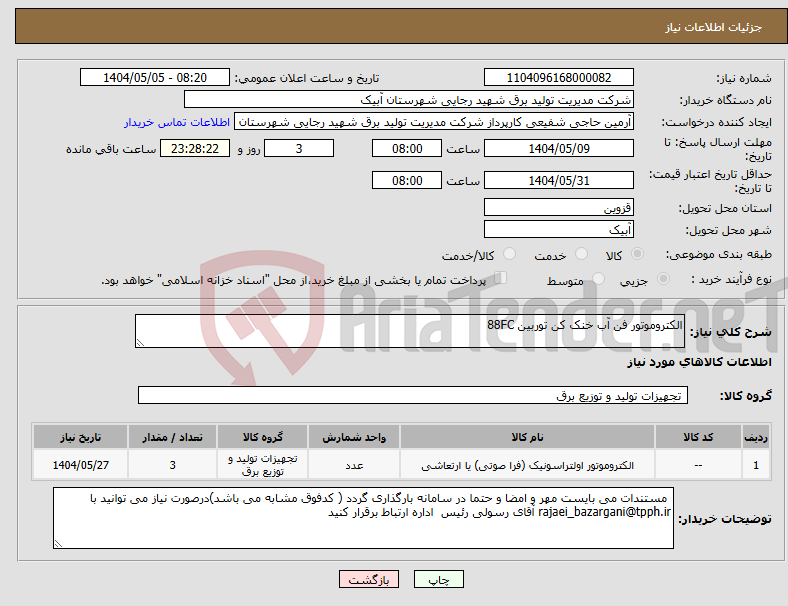Click the announcement date field 1404/05/05 - 08:20
This screenshot has width=788, height=606.
(x=155, y=77)
